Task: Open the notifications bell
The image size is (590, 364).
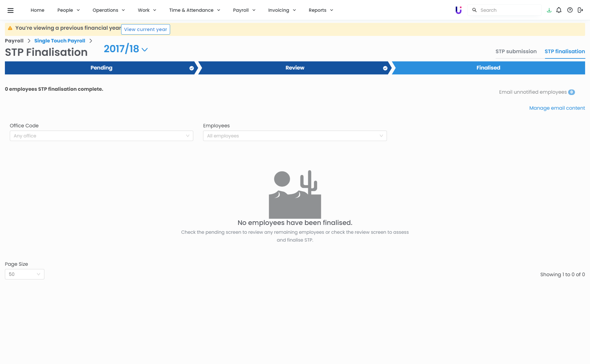Action: (559, 10)
